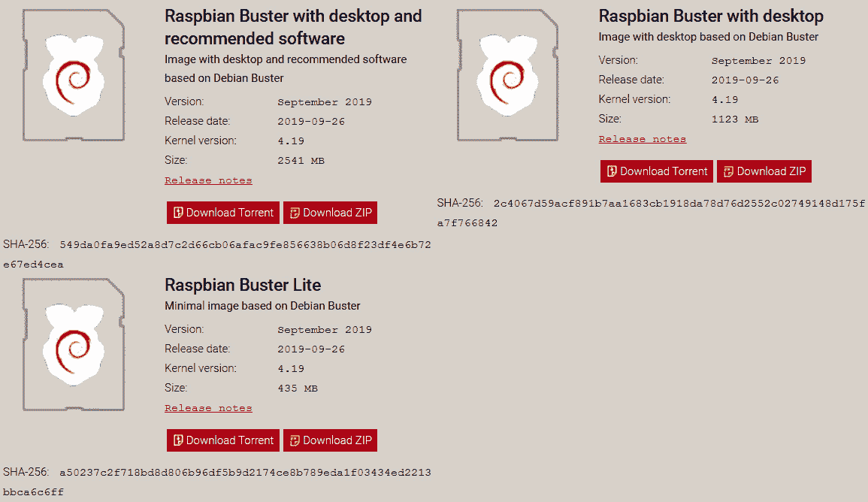Download Torrent for Raspbian Buster with desktop
The image size is (868, 502).
click(x=656, y=171)
